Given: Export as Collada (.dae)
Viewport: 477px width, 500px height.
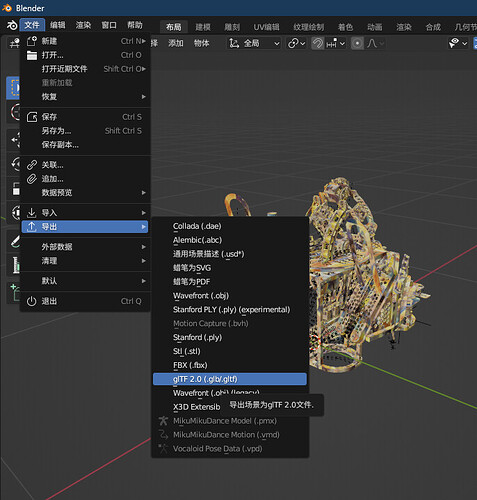Looking at the screenshot, I should (x=230, y=226).
